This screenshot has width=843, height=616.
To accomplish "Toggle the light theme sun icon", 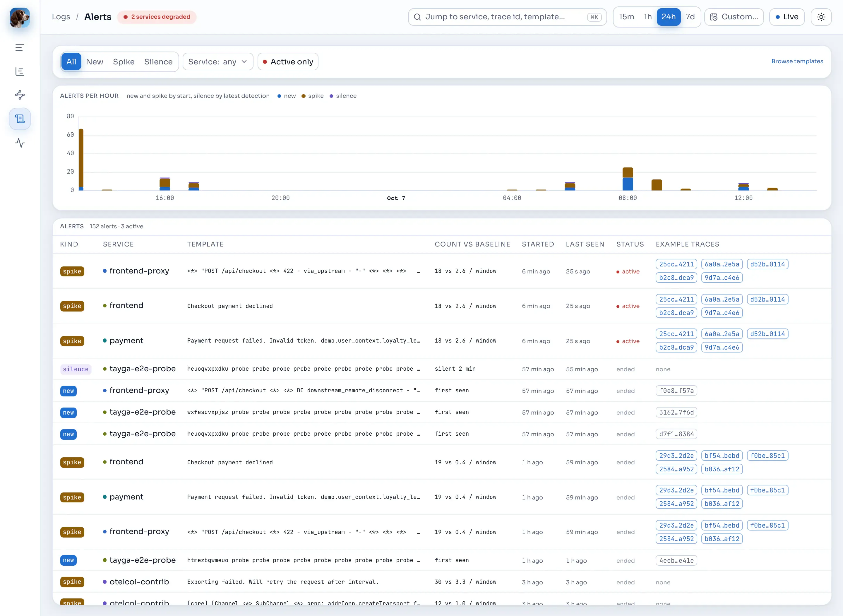I will 821,17.
